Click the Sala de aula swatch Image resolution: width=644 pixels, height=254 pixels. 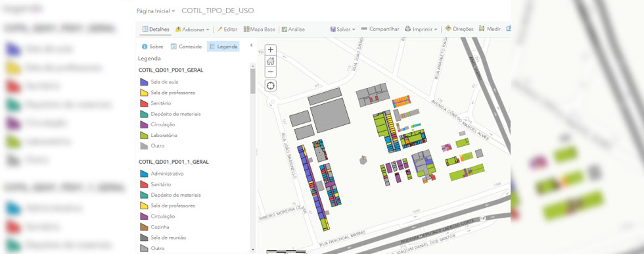click(x=144, y=82)
